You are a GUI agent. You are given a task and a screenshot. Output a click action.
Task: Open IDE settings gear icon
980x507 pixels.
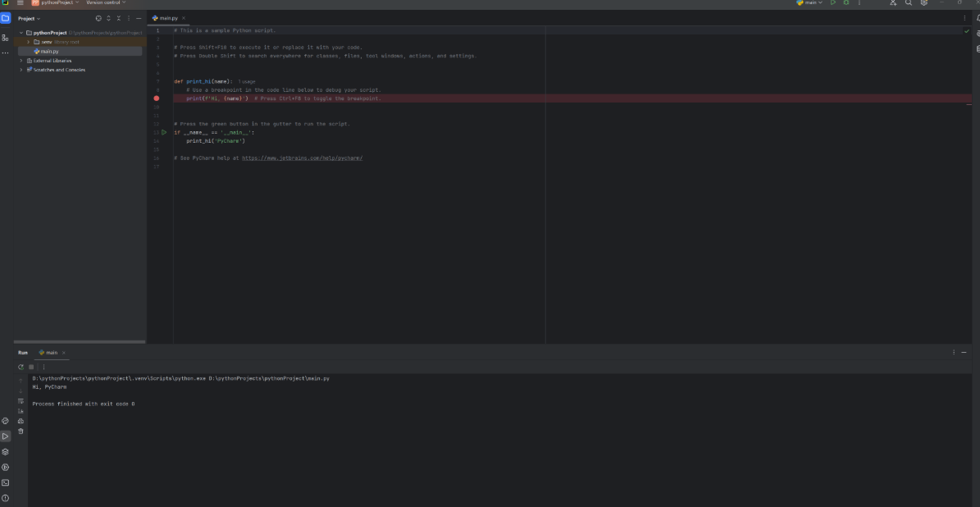click(924, 3)
